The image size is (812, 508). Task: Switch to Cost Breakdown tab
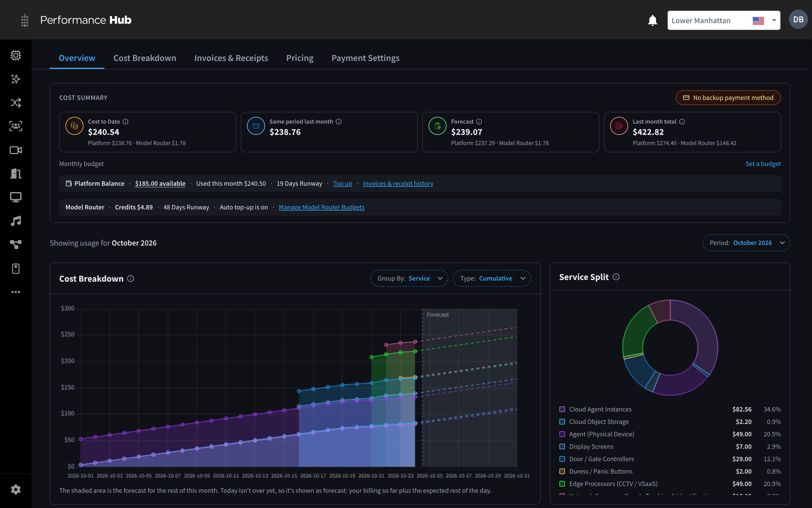145,58
